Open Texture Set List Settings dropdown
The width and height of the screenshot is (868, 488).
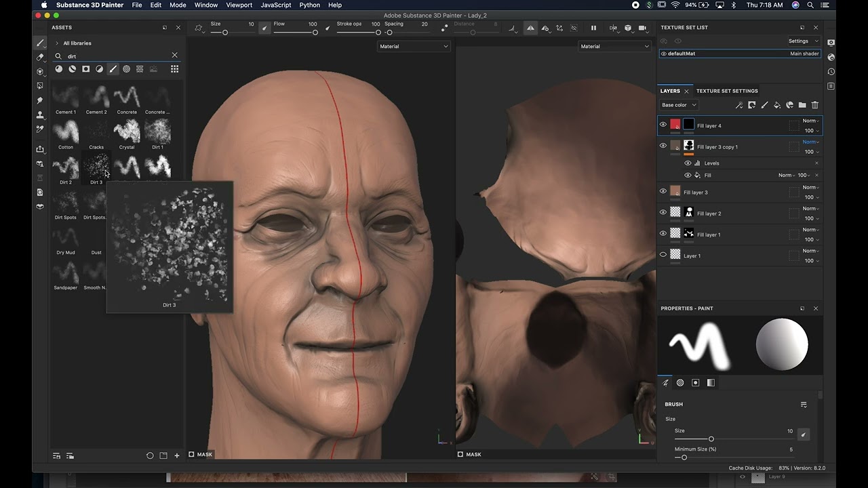tap(804, 41)
